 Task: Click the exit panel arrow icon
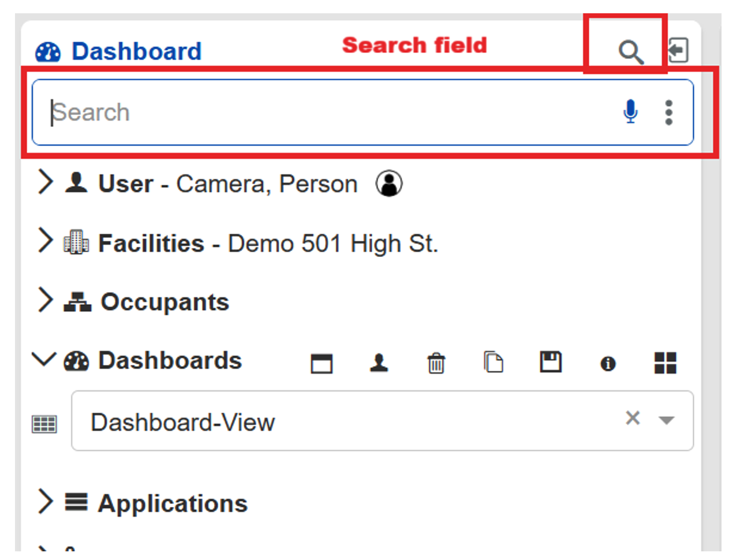point(678,50)
